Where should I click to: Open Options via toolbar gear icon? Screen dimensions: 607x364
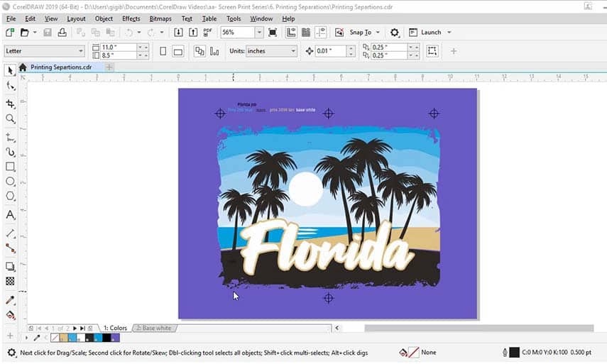(x=394, y=33)
